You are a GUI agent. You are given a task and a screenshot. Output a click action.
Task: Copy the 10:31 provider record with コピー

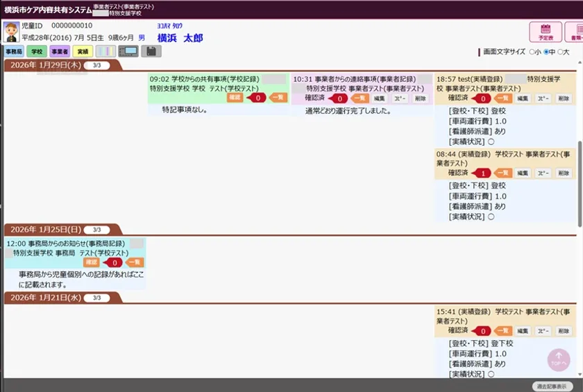[x=400, y=99]
